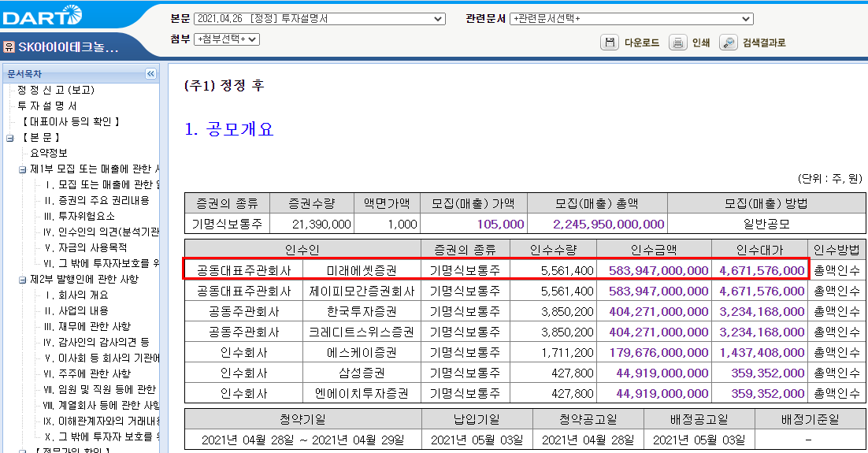
Task: Select 요약정보 in the document tree
Action: coord(49,152)
